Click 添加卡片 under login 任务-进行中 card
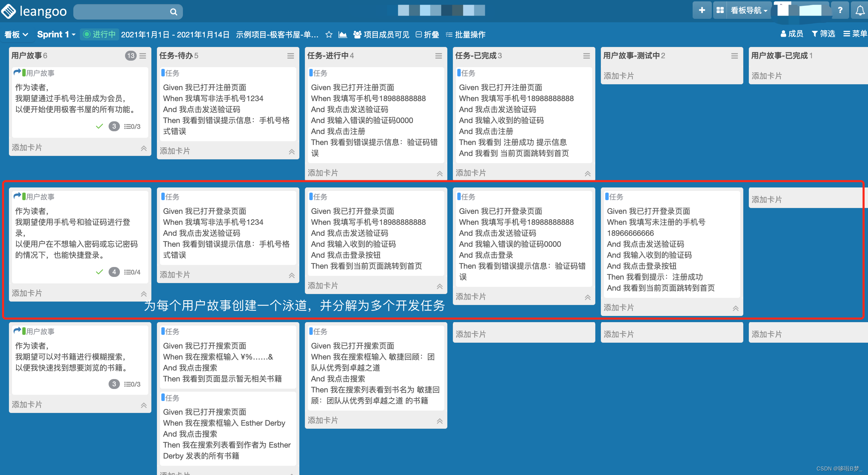Viewport: 868px width, 475px height. pos(323,286)
